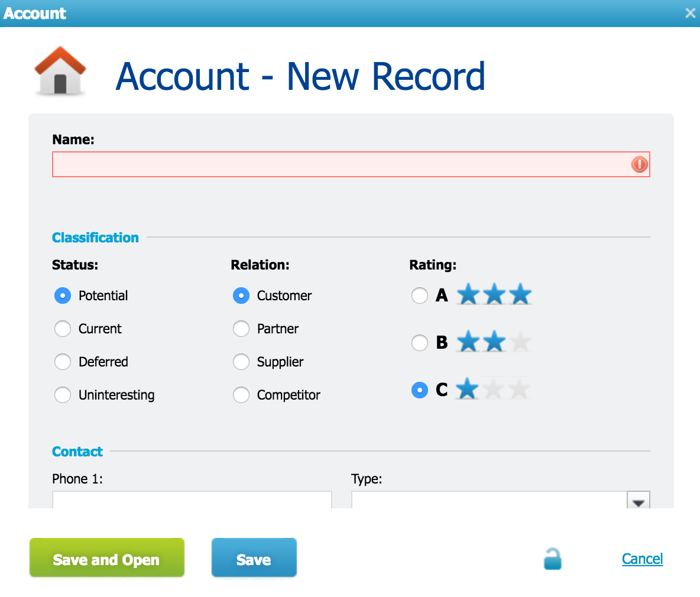
Task: Mark status as Uninteresting
Action: (x=63, y=395)
